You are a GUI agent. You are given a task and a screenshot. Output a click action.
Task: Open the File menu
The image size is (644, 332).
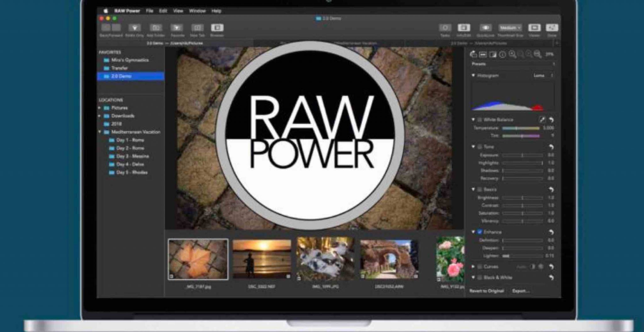(149, 11)
